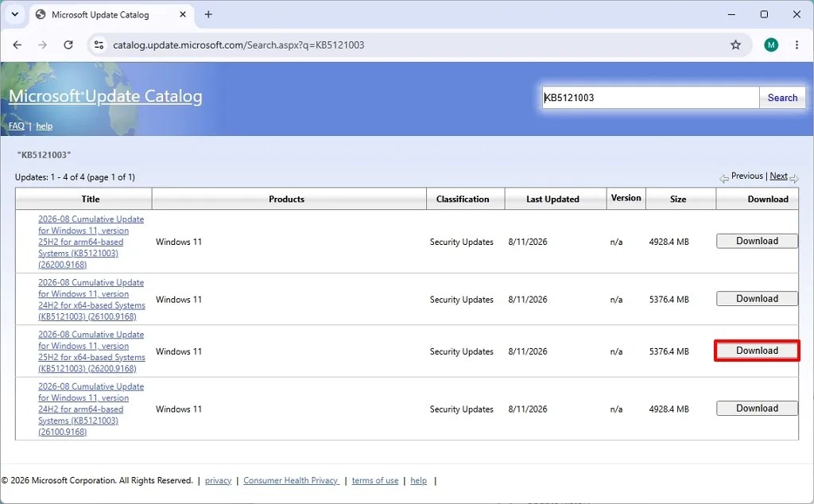Click the left Previous arrow icon
The height and width of the screenshot is (504, 814).
click(724, 179)
